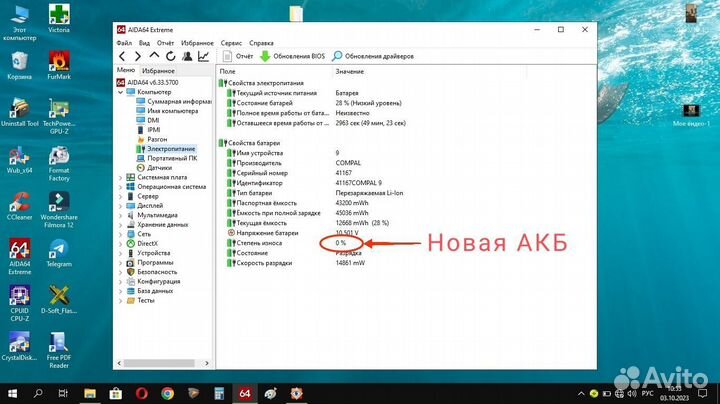This screenshot has height=404, width=720.
Task: Switch to the Меню tab
Action: [126, 70]
